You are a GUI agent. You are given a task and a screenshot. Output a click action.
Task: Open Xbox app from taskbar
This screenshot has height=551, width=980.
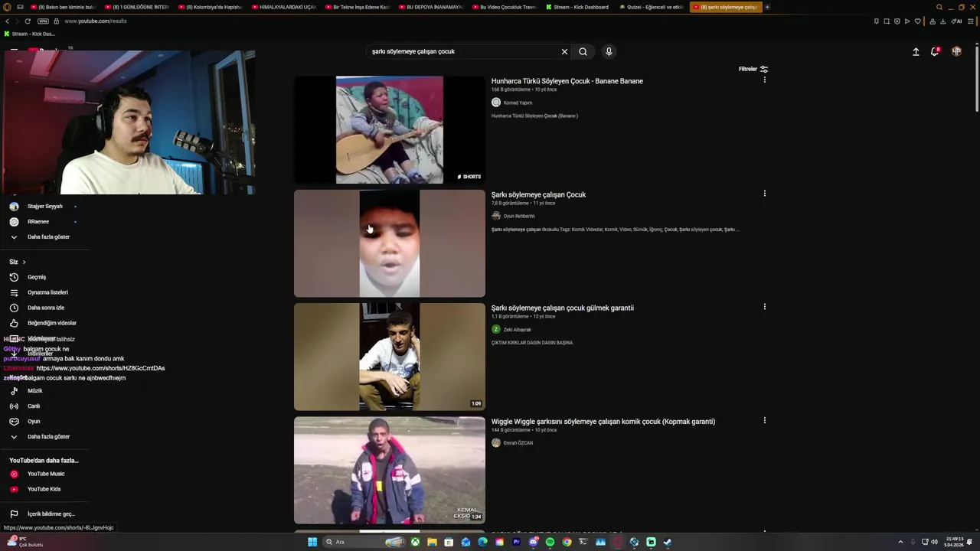(x=415, y=542)
